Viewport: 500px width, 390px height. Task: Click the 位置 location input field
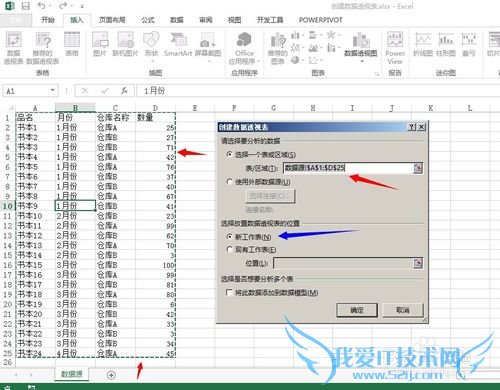click(343, 263)
